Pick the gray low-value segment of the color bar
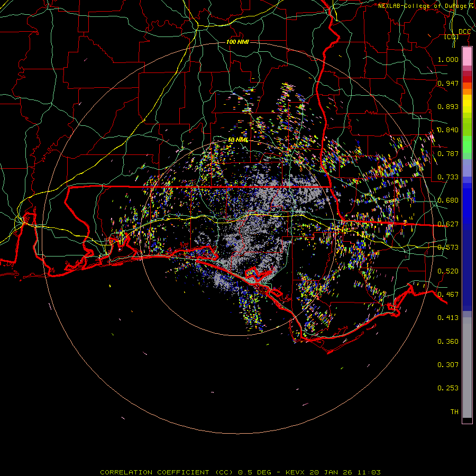 click(x=467, y=368)
